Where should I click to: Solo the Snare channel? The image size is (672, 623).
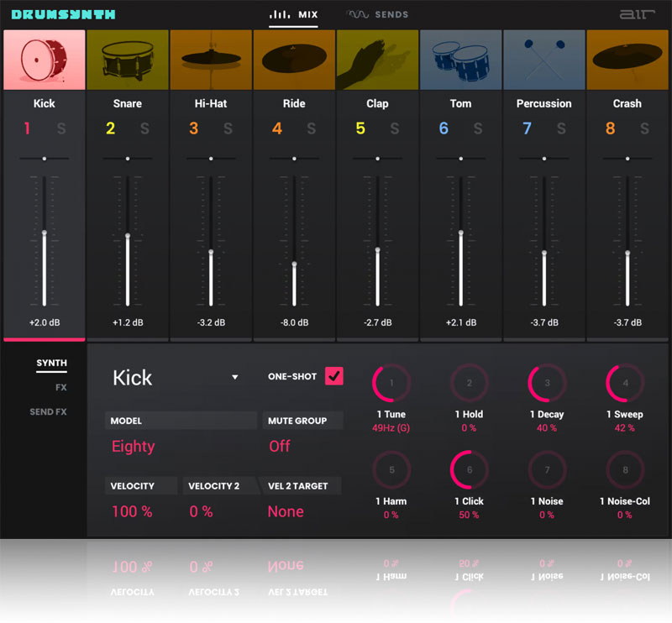[x=144, y=128]
